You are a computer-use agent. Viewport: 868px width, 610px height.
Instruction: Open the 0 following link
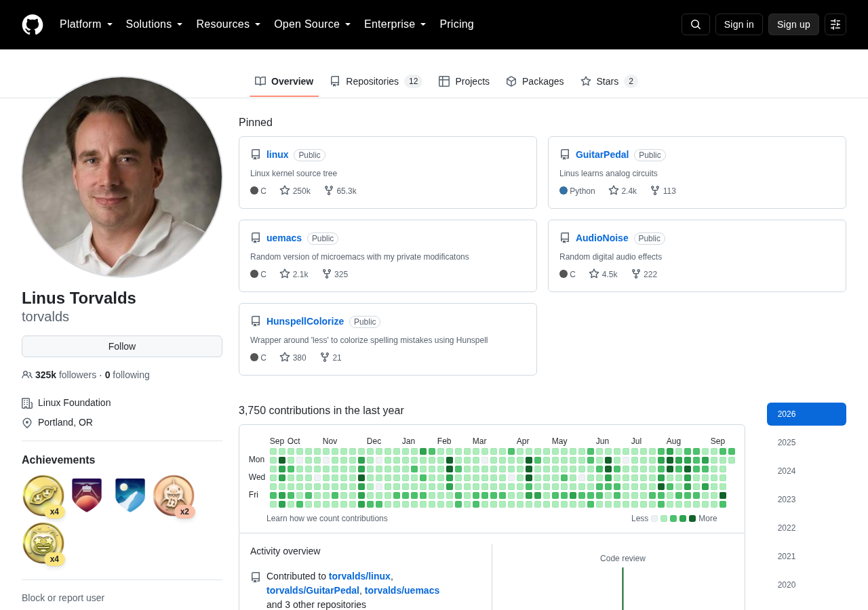127,375
